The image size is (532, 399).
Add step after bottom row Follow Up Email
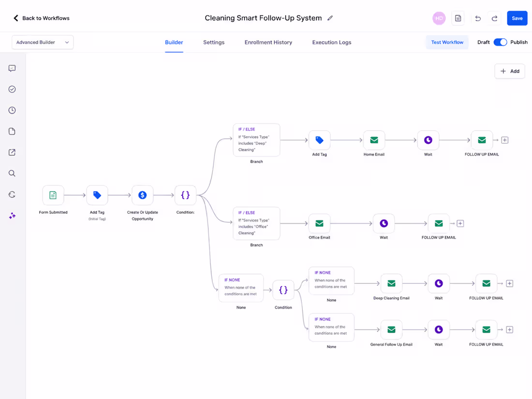tap(510, 329)
